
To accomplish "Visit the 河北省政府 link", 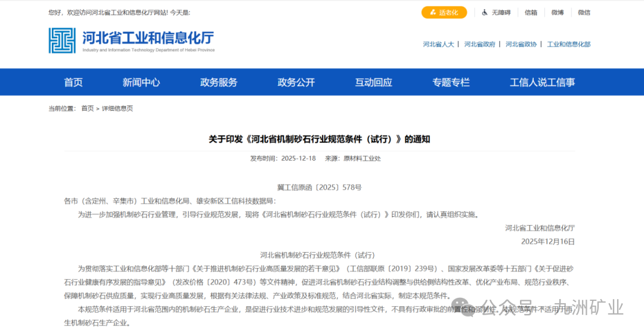I will 479,44.
